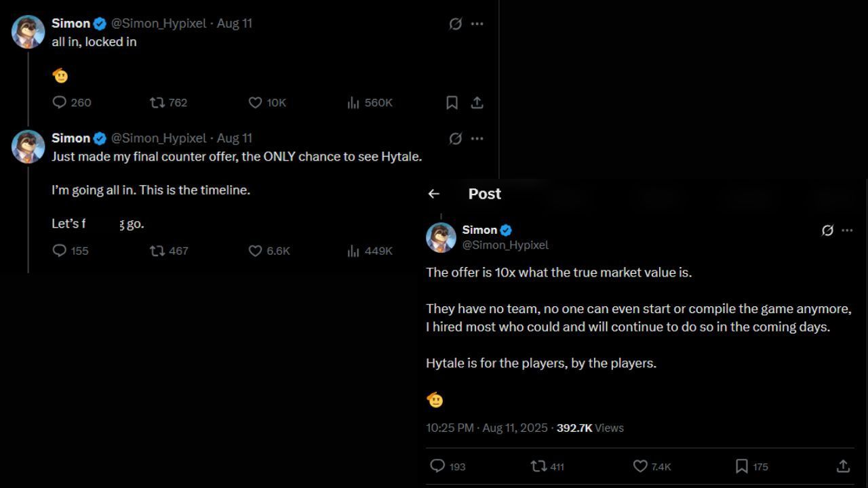Like the post with 7.4K likes
Viewport: 868px width, 488px height.
(640, 466)
